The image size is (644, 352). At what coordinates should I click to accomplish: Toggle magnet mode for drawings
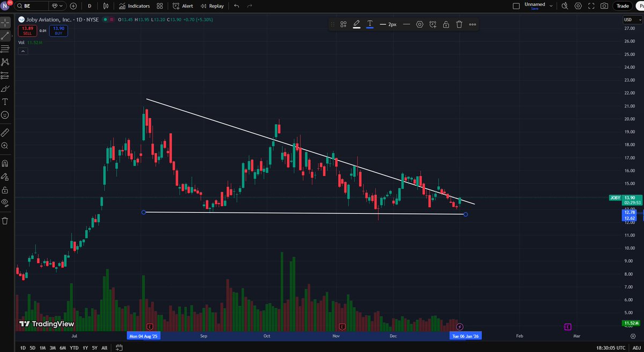pyautogui.click(x=5, y=163)
